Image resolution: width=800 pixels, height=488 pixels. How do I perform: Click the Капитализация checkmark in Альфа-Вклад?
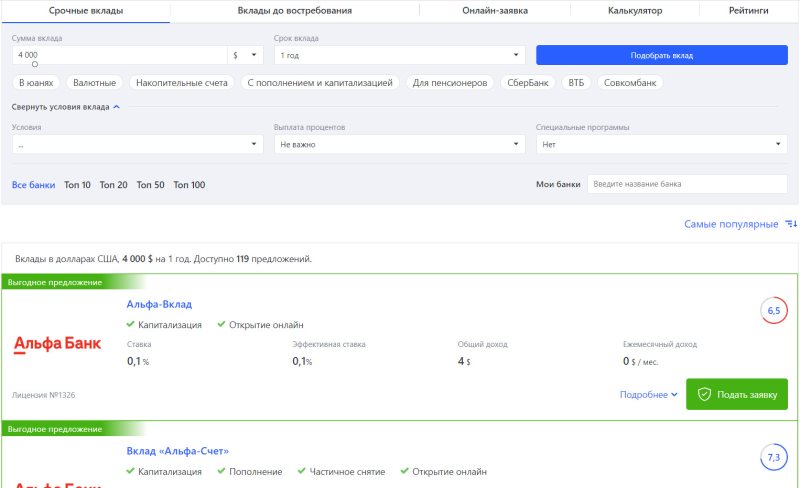coord(130,324)
